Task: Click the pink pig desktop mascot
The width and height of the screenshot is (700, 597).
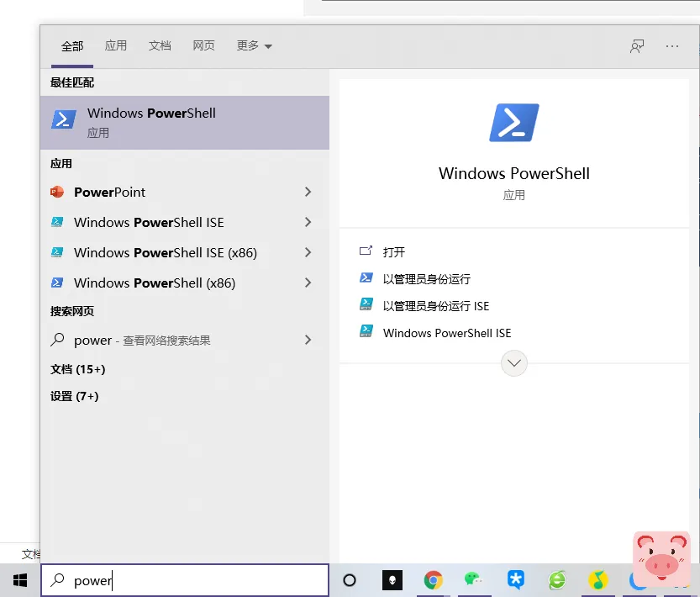Action: [x=661, y=558]
